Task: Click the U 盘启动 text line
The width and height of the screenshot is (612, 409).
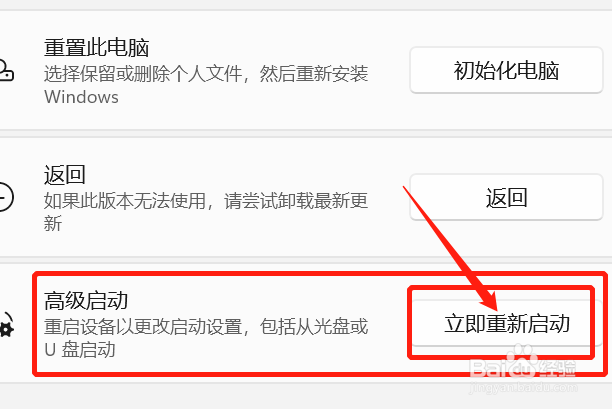Action: click(80, 350)
